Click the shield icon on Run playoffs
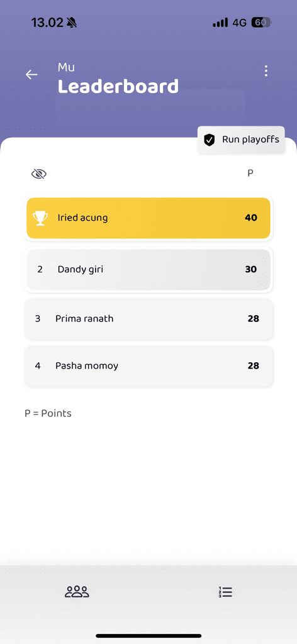Viewport: 297px width, 644px height. [x=210, y=140]
